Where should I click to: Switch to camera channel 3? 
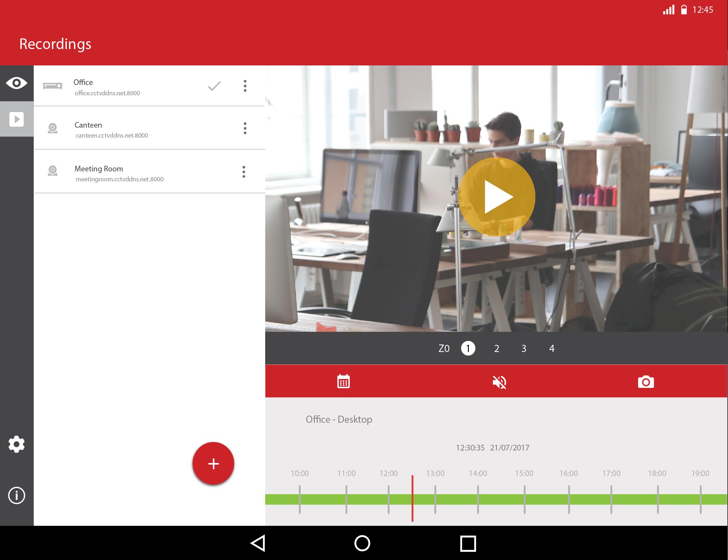click(x=524, y=348)
